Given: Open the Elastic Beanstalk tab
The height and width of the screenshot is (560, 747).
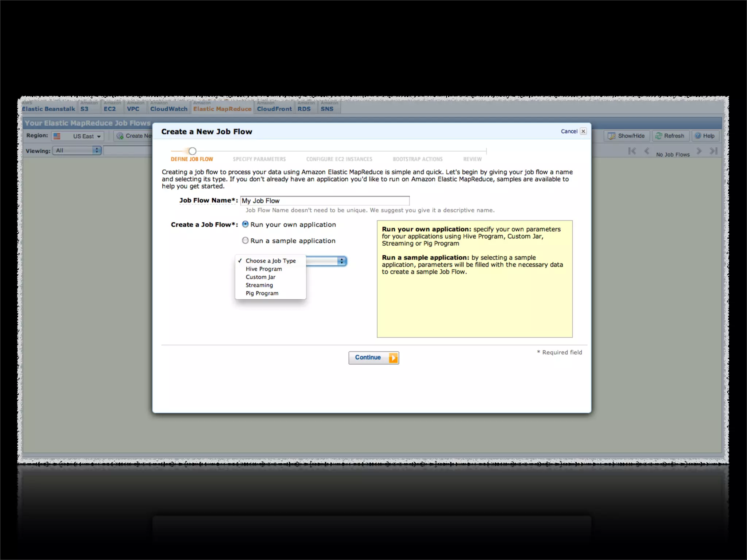Looking at the screenshot, I should click(48, 109).
